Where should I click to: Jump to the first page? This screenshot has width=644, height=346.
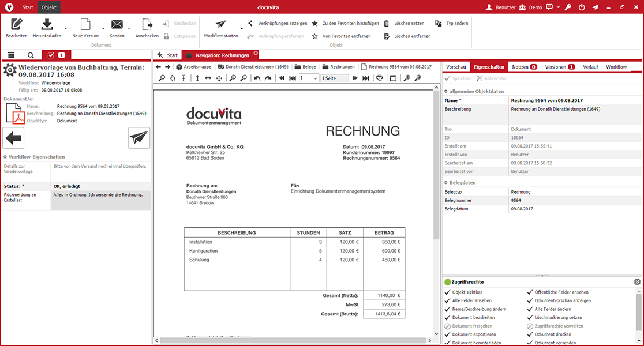point(293,78)
